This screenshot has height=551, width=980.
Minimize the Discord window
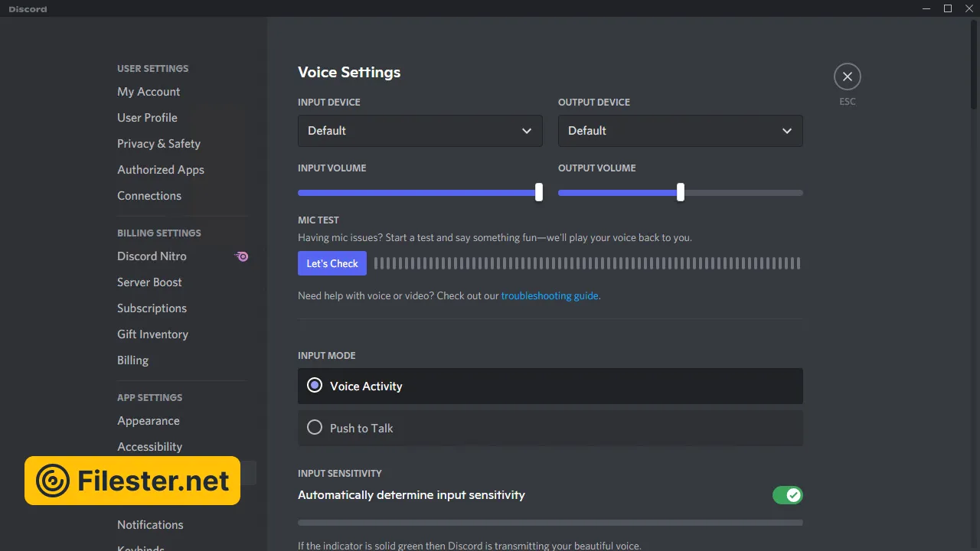927,8
